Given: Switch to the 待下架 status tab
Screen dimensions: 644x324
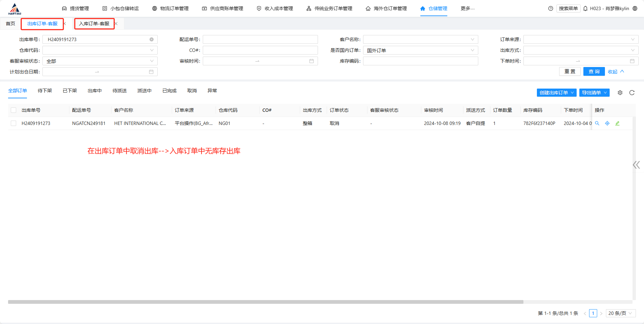Looking at the screenshot, I should click(45, 91).
